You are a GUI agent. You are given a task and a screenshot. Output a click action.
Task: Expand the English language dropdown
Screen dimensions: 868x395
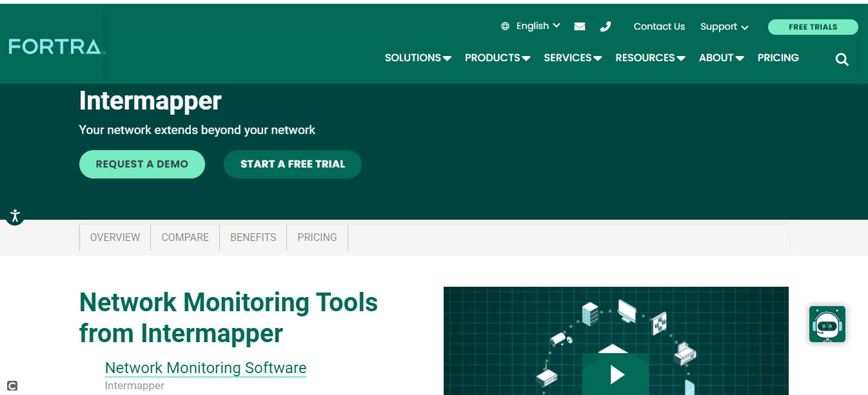coord(534,26)
